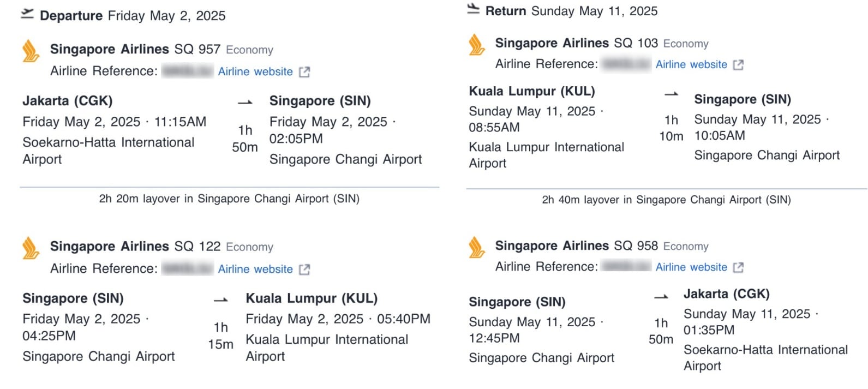Open external link icon beside SQ 103 airline website
Image resolution: width=868 pixels, height=389 pixels.
pyautogui.click(x=739, y=64)
